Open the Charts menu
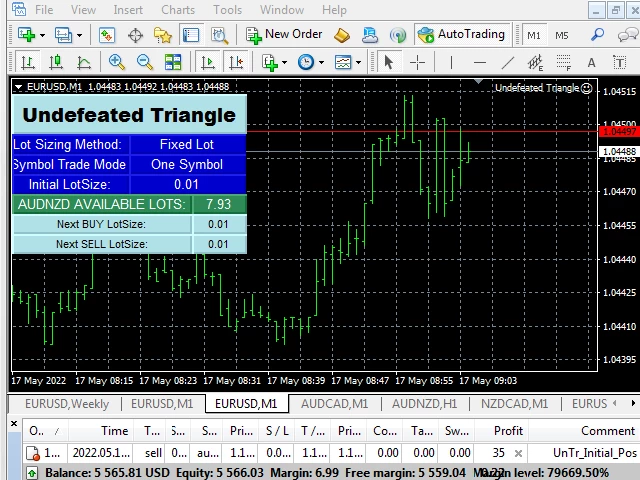This screenshot has height=480, width=640. click(x=178, y=10)
